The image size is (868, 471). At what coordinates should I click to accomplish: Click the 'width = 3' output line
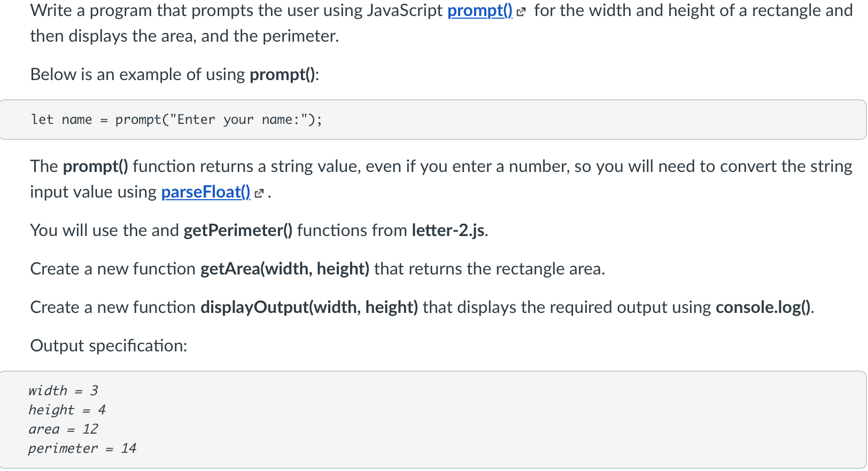coord(63,391)
